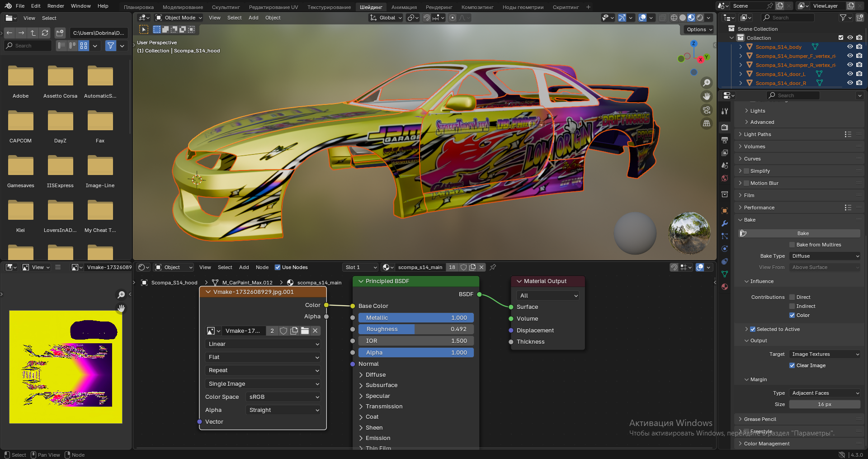This screenshot has width=868, height=459.
Task: Pin the node editor material
Action: coord(493,267)
